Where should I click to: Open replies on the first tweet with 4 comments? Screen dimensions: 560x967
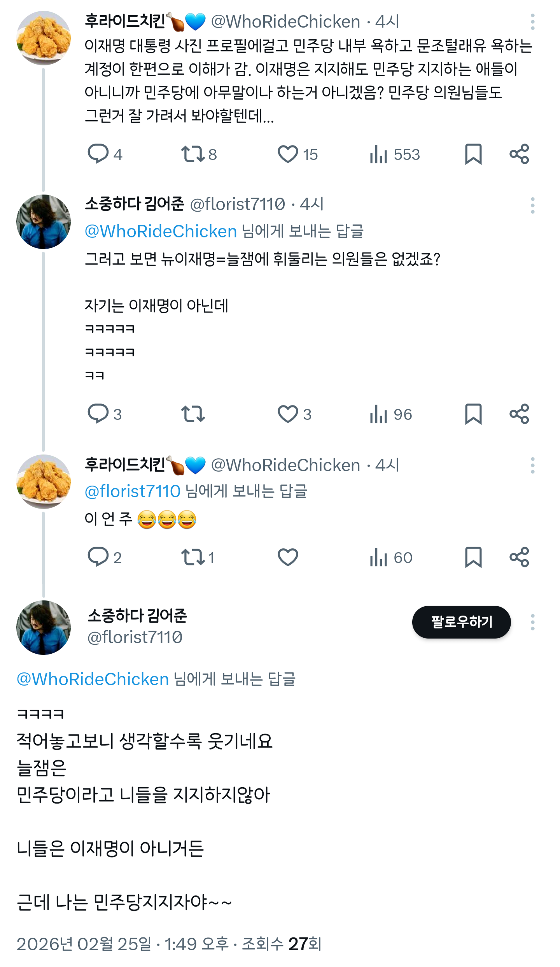(105, 154)
